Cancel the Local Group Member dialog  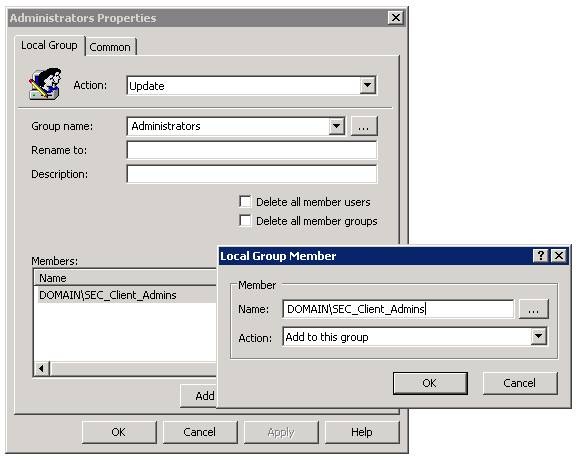520,383
